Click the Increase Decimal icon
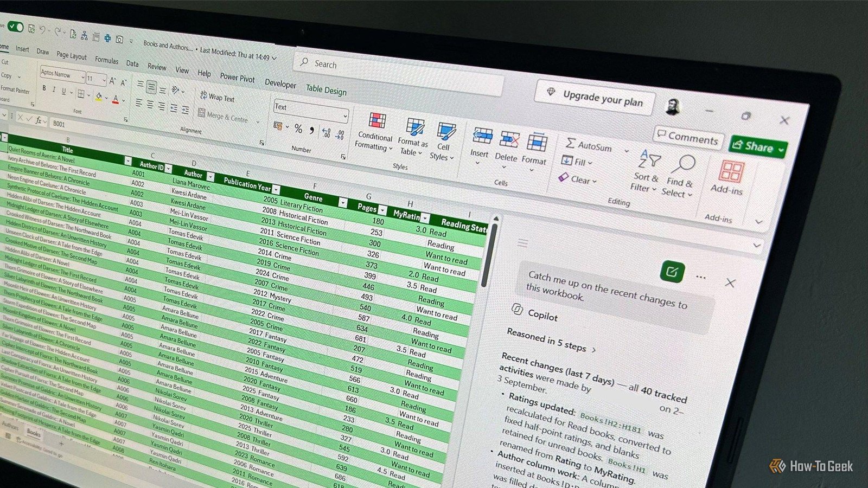The image size is (868, 488). tap(326, 132)
